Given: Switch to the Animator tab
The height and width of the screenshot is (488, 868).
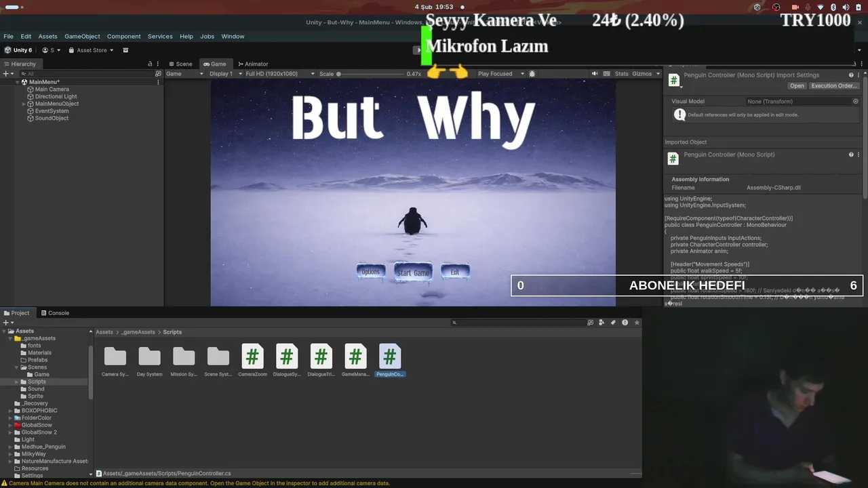Looking at the screenshot, I should click(x=253, y=64).
